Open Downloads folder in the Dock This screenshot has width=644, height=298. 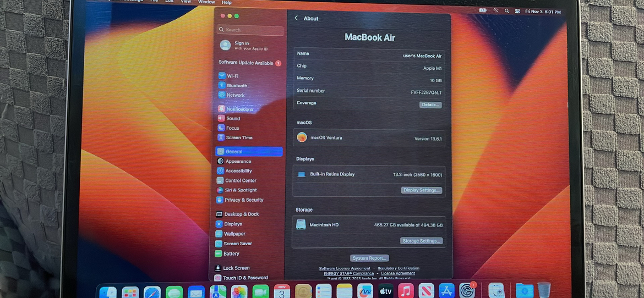(x=525, y=290)
